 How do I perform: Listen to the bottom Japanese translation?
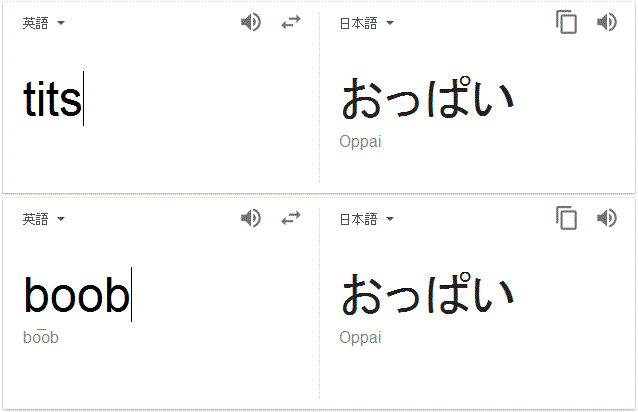coord(607,218)
